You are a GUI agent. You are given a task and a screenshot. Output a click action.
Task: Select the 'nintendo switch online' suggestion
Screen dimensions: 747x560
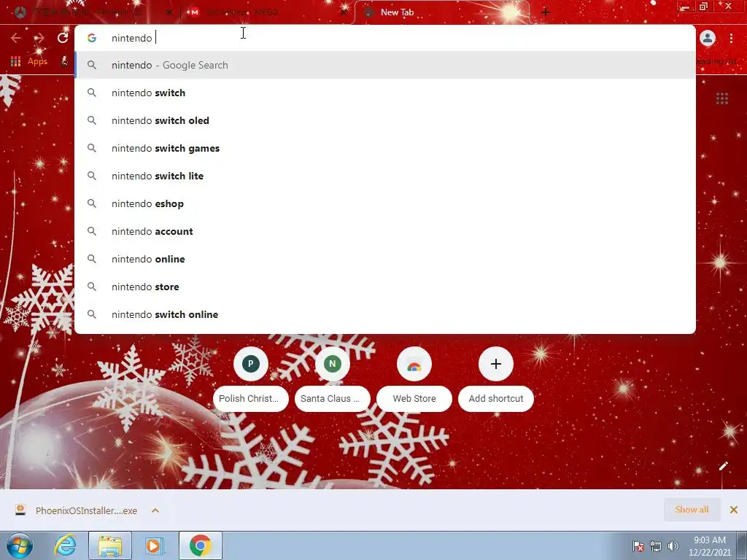[x=385, y=314]
